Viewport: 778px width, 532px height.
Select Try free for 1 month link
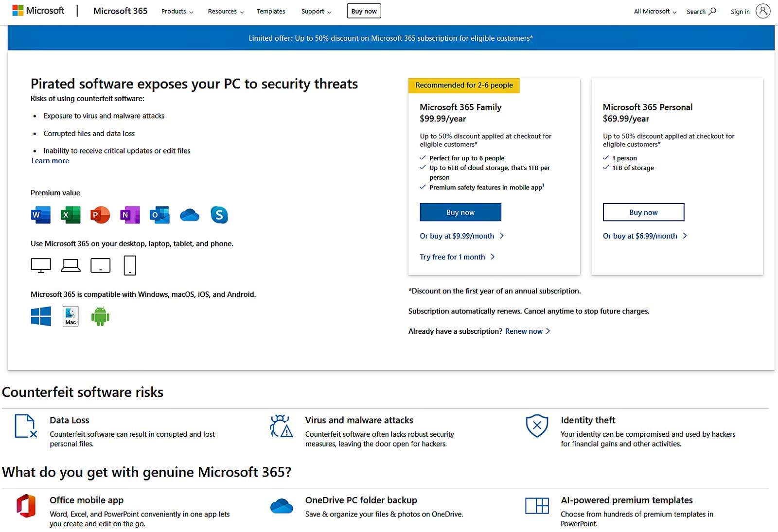click(452, 257)
